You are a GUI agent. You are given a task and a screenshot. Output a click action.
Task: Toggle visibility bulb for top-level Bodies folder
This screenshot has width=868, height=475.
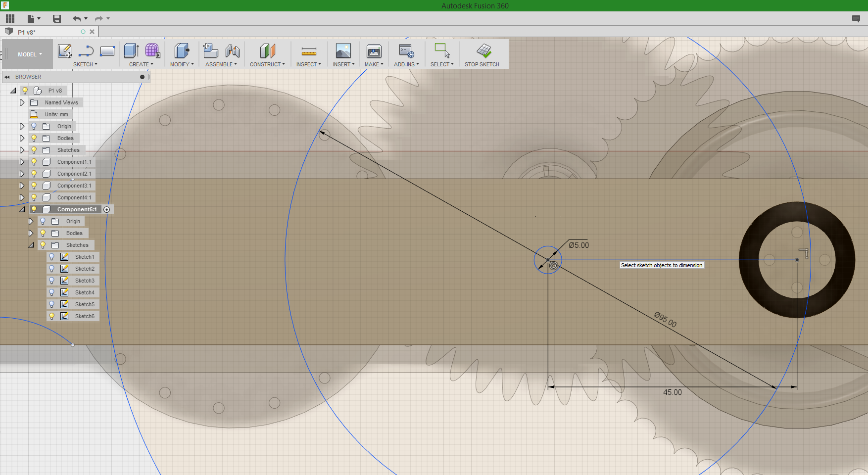(x=34, y=138)
